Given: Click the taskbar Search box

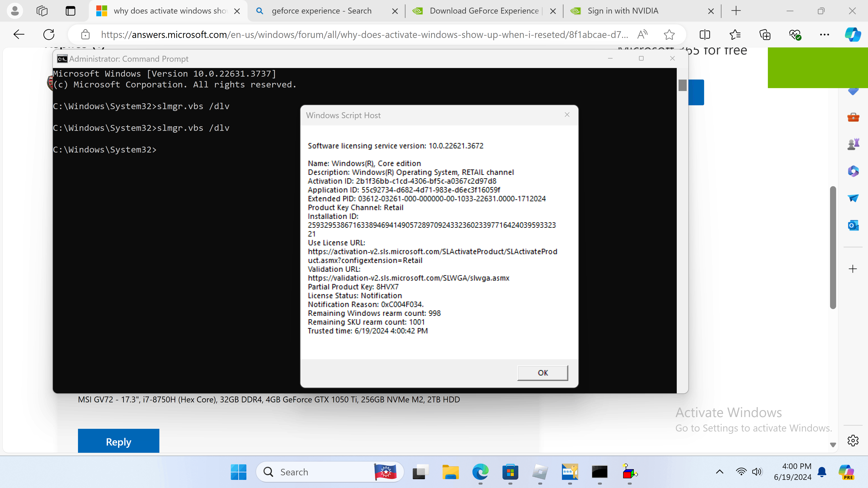Looking at the screenshot, I should pyautogui.click(x=330, y=472).
